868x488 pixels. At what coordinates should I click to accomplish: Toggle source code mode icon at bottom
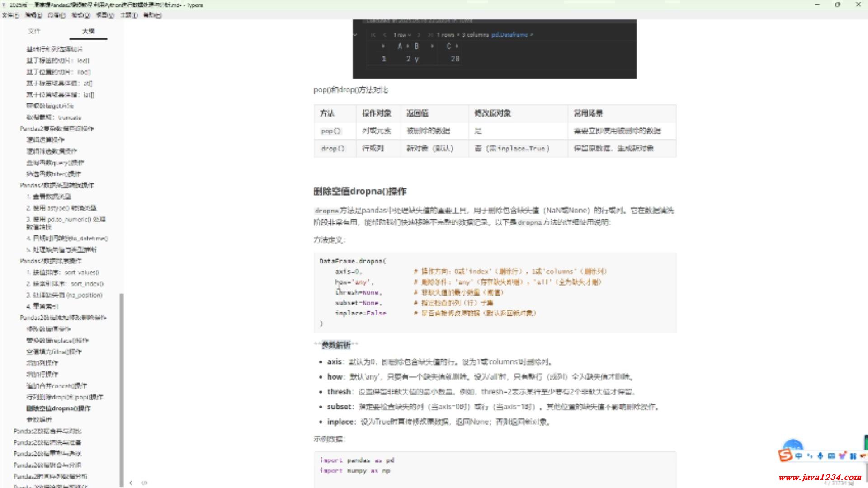point(144,483)
